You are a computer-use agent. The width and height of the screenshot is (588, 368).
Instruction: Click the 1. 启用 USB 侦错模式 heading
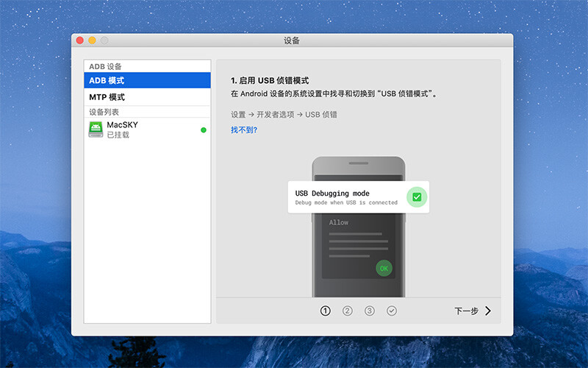(270, 80)
